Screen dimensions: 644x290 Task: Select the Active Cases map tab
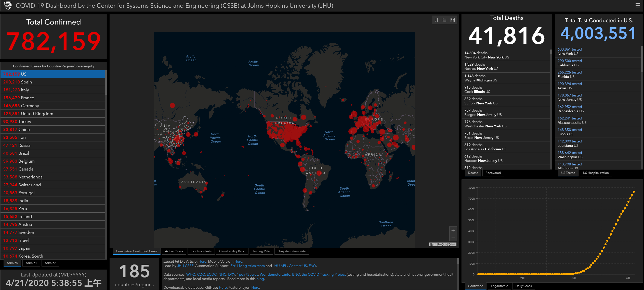point(174,251)
